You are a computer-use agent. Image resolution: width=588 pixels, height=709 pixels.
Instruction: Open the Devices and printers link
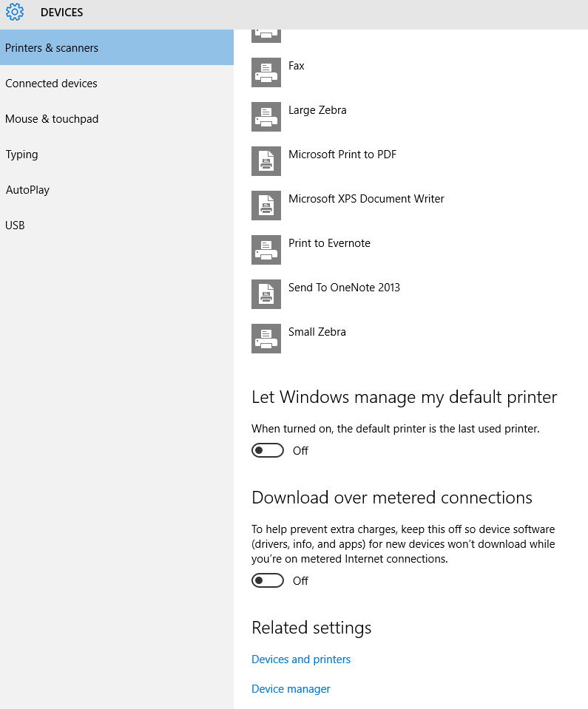pyautogui.click(x=301, y=659)
